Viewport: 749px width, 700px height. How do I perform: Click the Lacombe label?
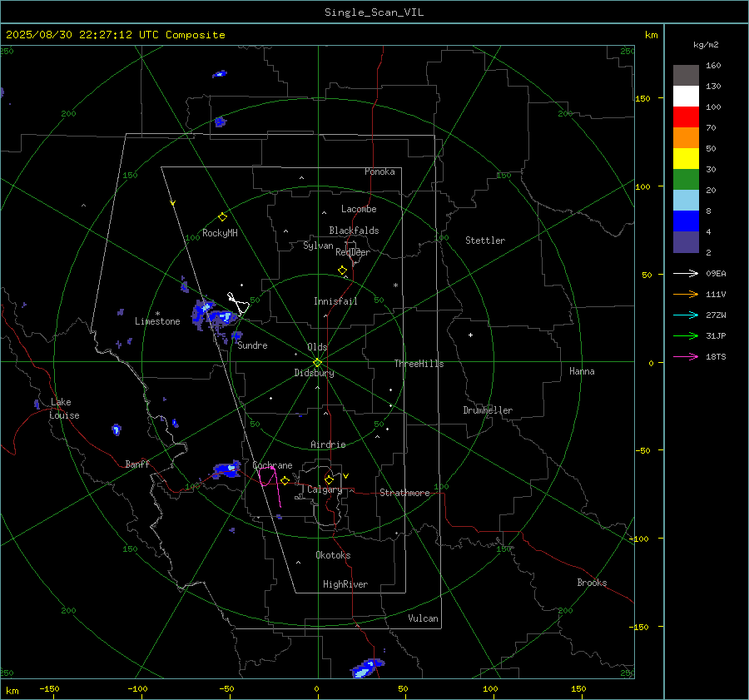click(359, 209)
